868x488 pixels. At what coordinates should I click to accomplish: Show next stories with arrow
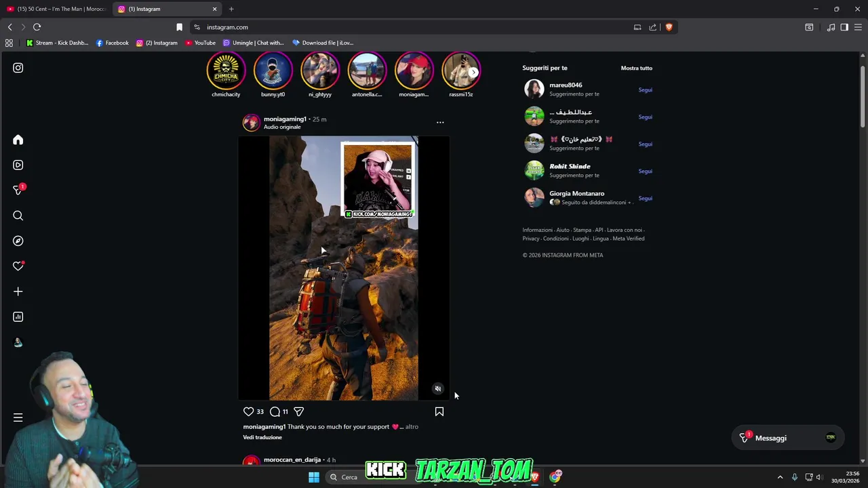point(473,72)
